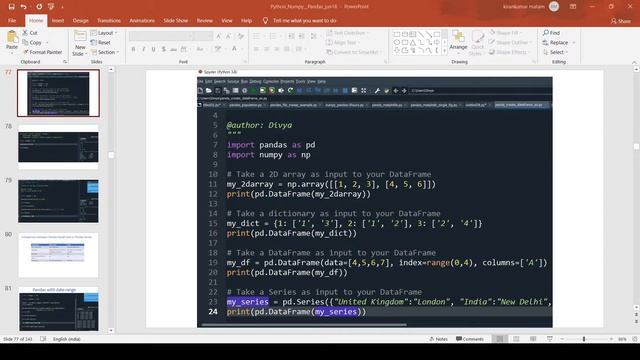Expand the Copy dropdown arrow
This screenshot has height=360, width=640.
tap(47, 42)
